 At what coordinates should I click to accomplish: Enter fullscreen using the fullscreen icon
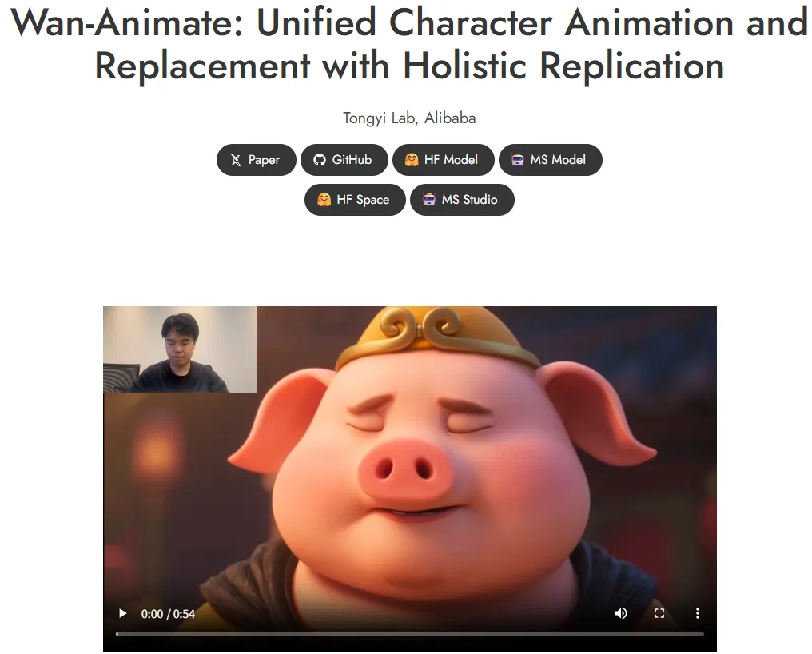(659, 613)
